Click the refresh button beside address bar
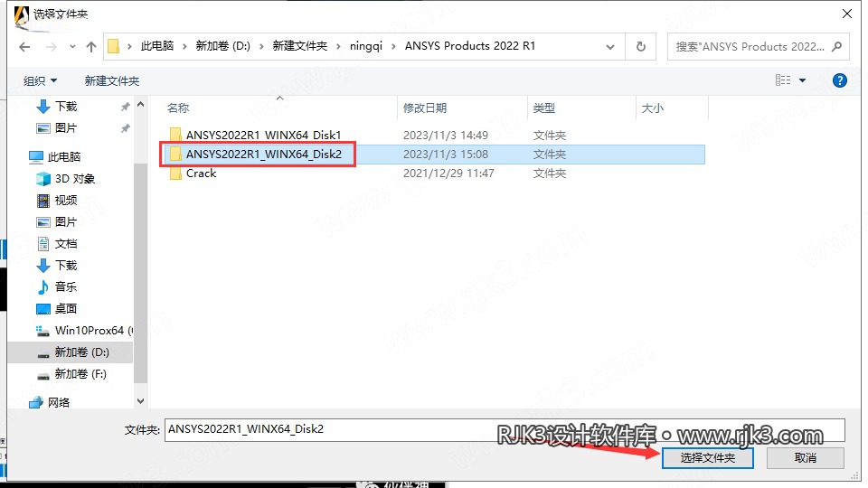The width and height of the screenshot is (868, 488). (641, 46)
